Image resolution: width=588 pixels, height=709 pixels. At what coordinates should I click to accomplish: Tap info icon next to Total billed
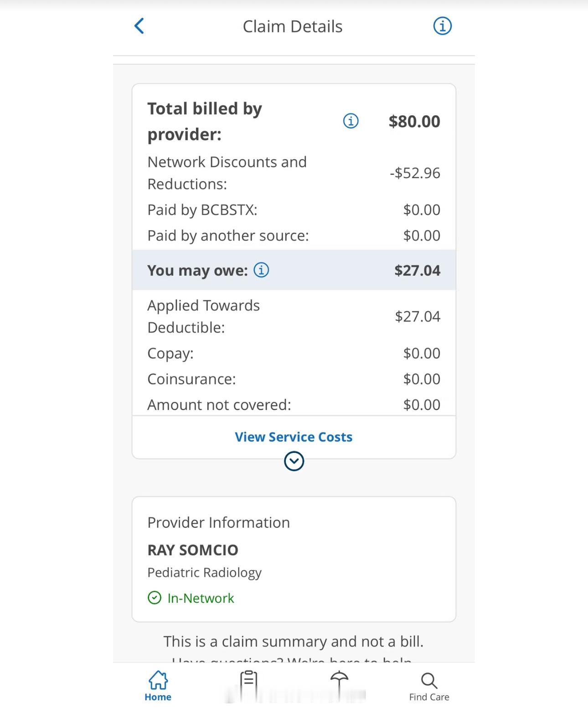(x=351, y=121)
